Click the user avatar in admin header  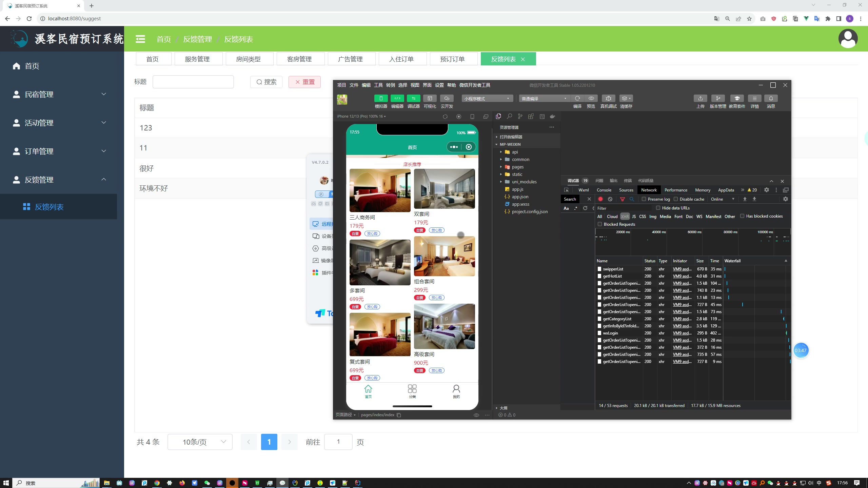(848, 39)
